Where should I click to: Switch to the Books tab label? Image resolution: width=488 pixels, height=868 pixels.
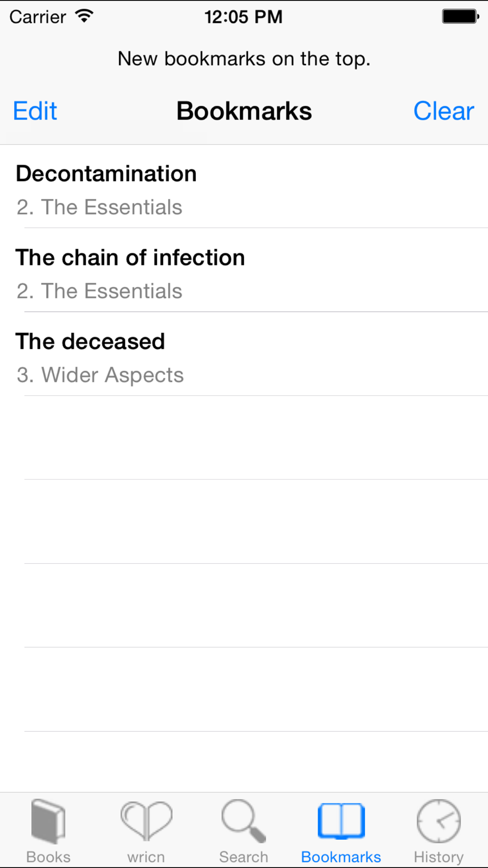click(x=48, y=857)
